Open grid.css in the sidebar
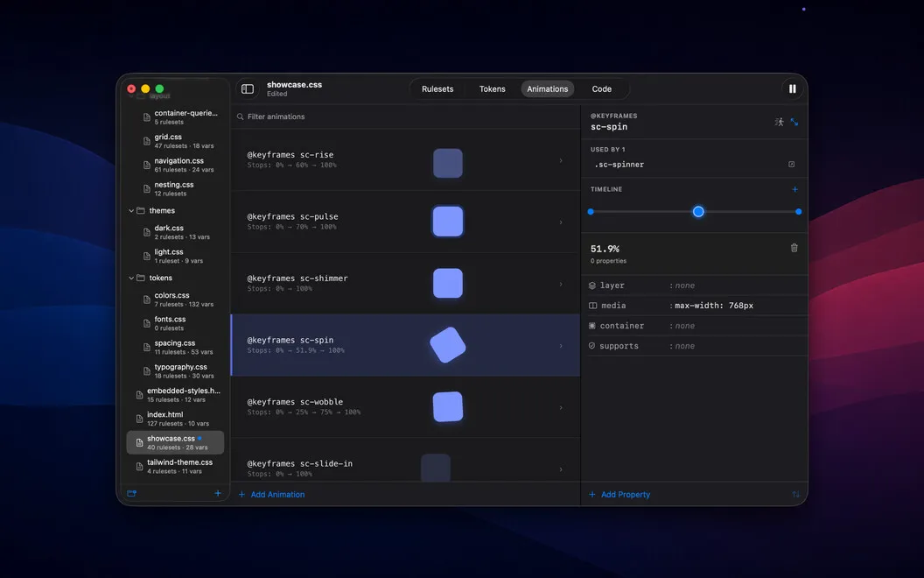Viewport: 924px width, 578px height. (x=175, y=141)
